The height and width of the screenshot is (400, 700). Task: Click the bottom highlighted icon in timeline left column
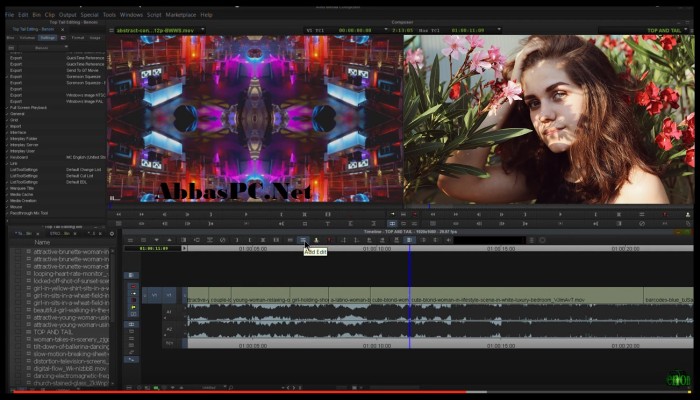pyautogui.click(x=131, y=359)
